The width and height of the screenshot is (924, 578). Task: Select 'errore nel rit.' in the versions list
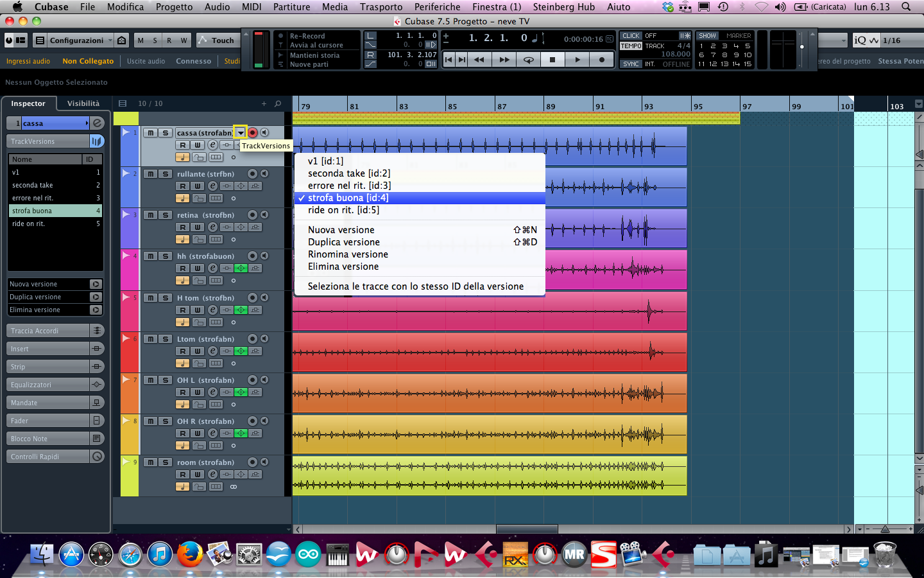tap(55, 198)
